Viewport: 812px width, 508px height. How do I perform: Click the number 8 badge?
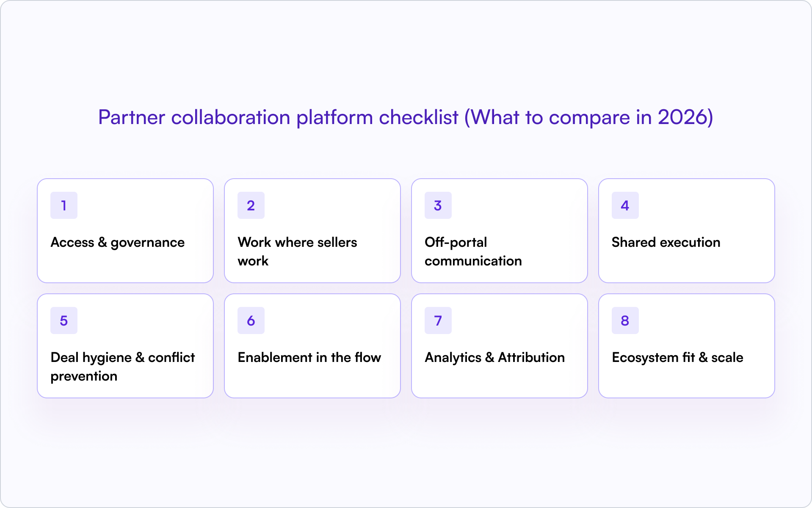click(x=625, y=320)
